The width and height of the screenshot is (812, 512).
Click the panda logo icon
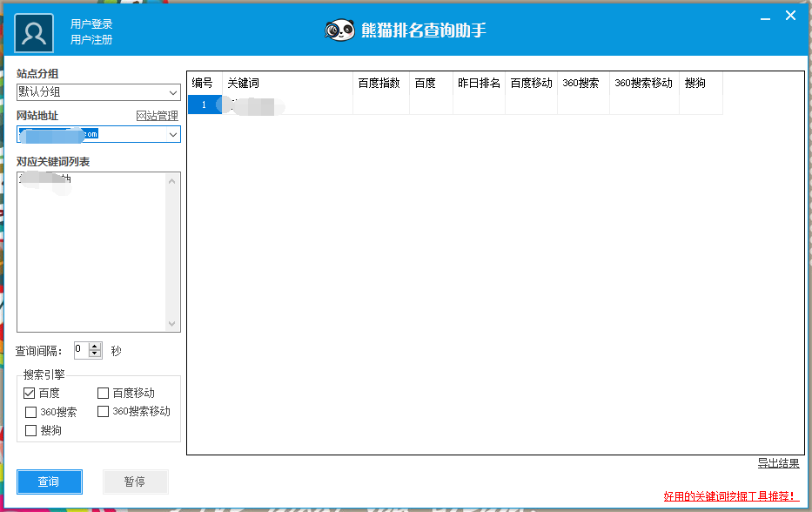tap(339, 30)
